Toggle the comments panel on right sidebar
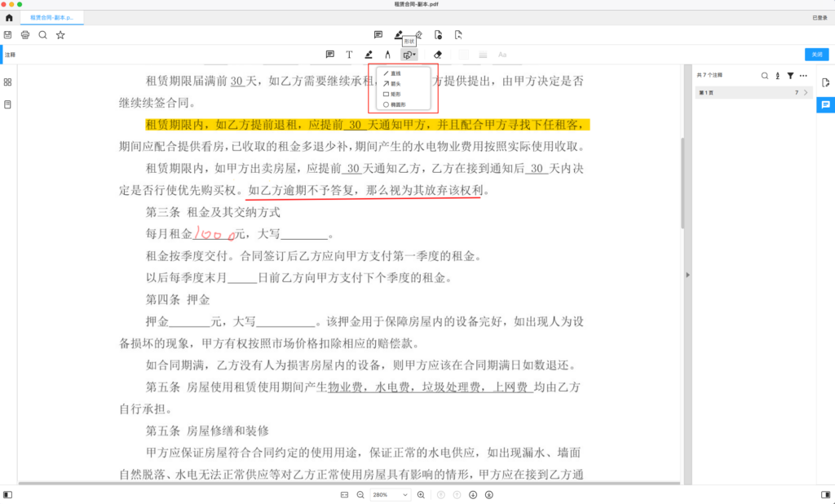The width and height of the screenshot is (835, 504). click(825, 104)
